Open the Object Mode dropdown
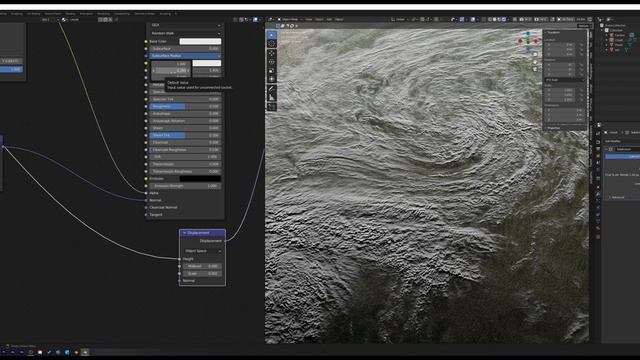 point(290,19)
